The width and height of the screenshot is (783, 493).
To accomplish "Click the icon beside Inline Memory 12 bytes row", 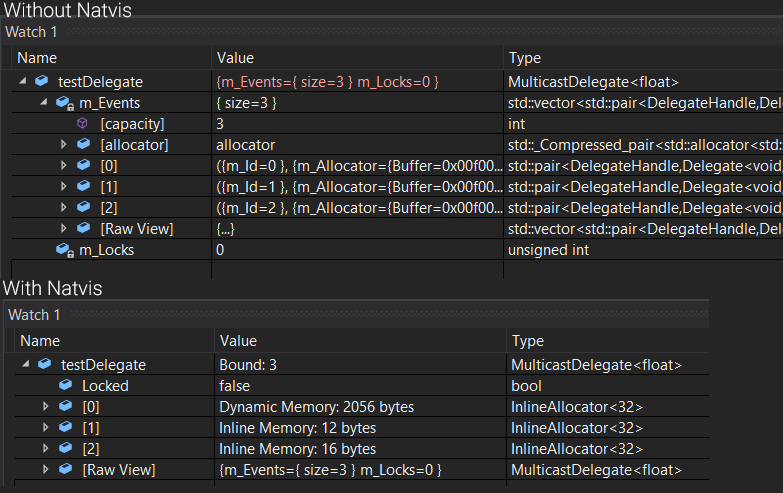I will tap(66, 427).
